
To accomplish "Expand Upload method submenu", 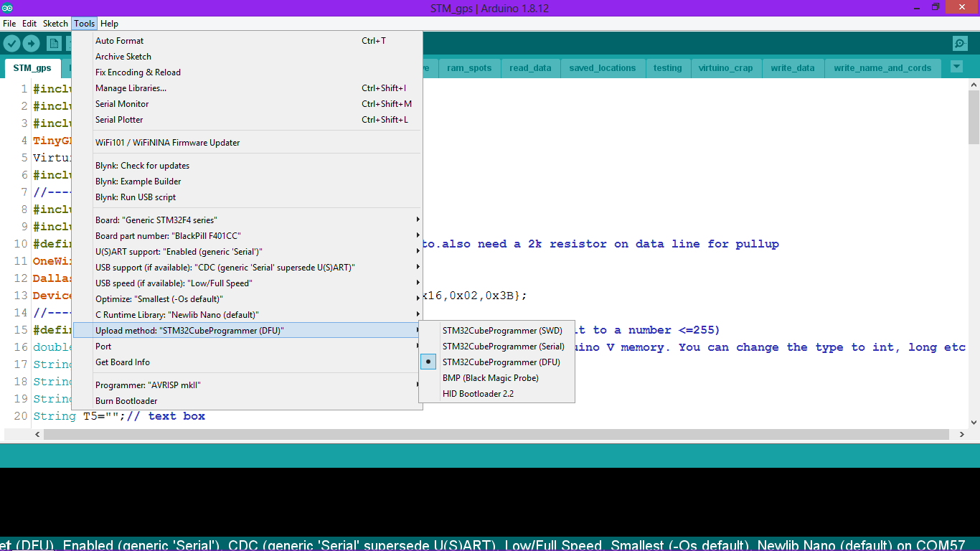I will click(248, 331).
